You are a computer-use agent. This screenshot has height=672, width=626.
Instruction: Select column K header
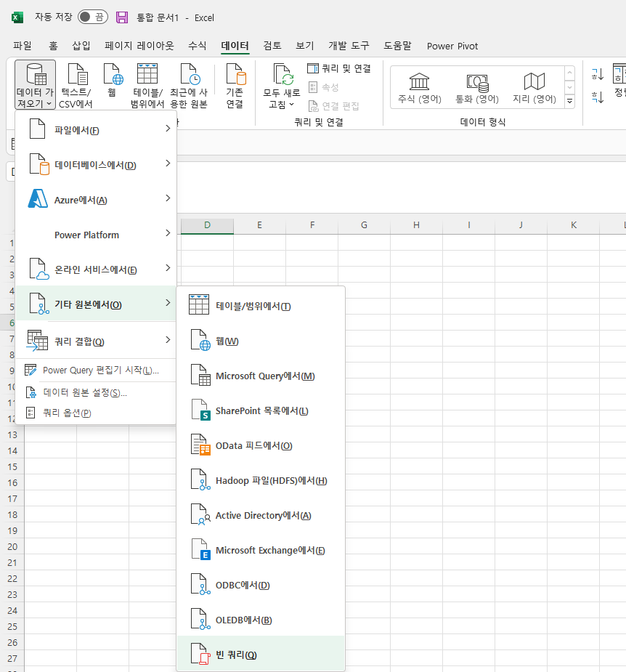tap(573, 225)
